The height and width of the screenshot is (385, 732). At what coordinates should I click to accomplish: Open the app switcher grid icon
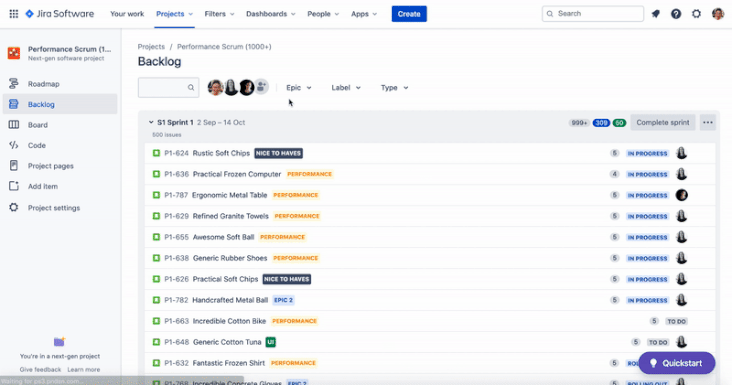[x=14, y=14]
